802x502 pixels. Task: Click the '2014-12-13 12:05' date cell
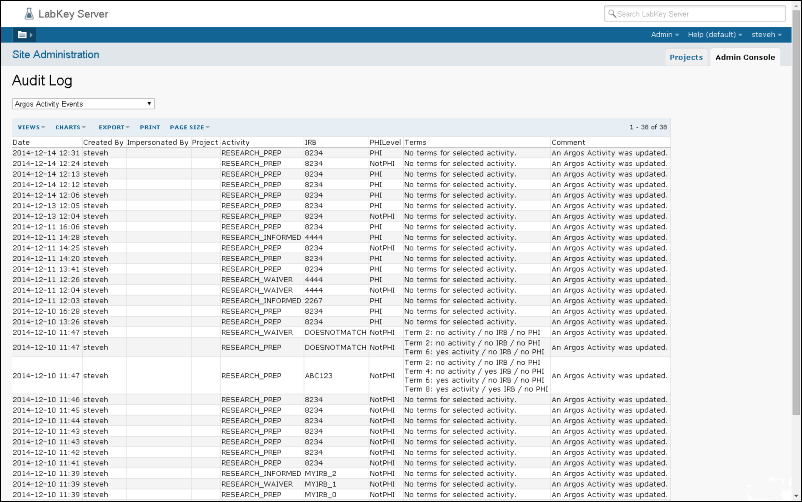[x=46, y=206]
